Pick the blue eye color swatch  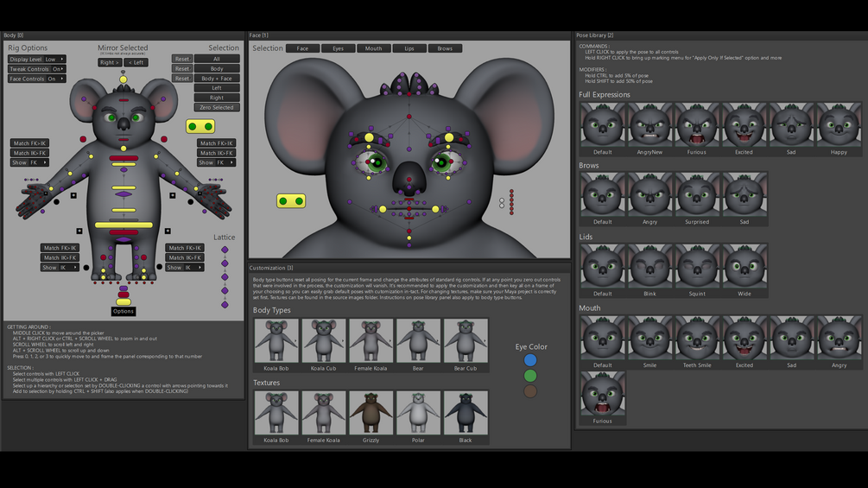coord(530,360)
